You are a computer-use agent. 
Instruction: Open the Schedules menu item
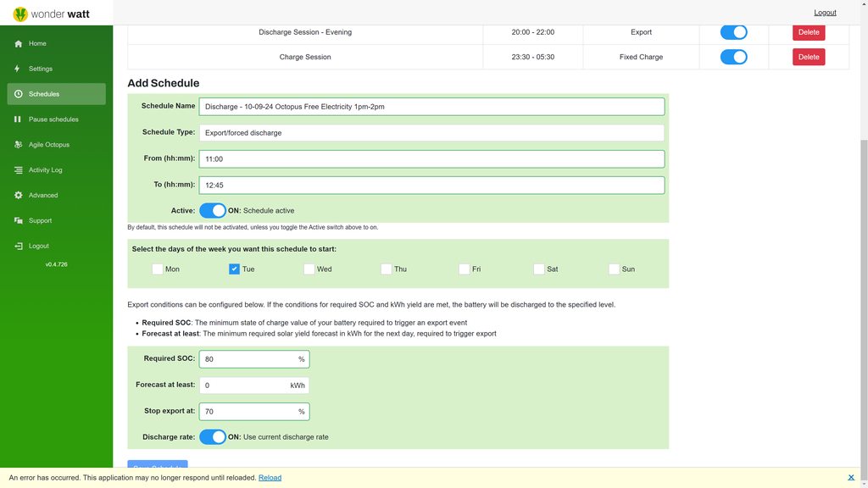click(56, 94)
